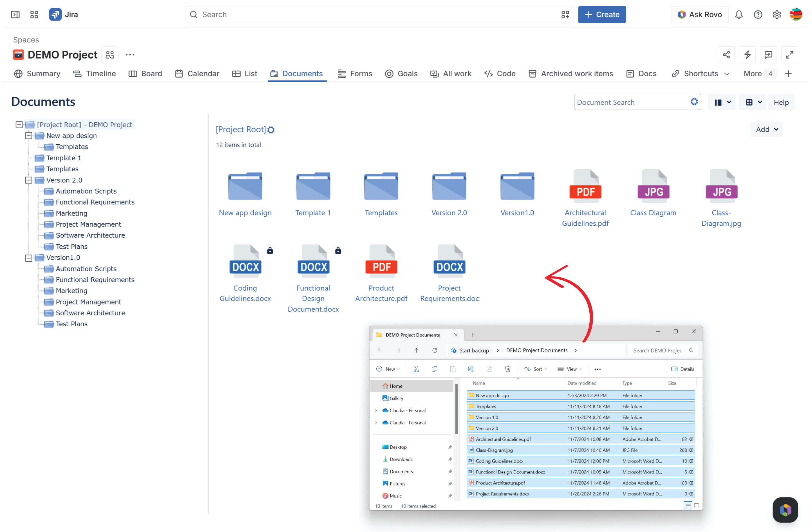Open the DEMO Project more actions ellipsis

pos(130,55)
